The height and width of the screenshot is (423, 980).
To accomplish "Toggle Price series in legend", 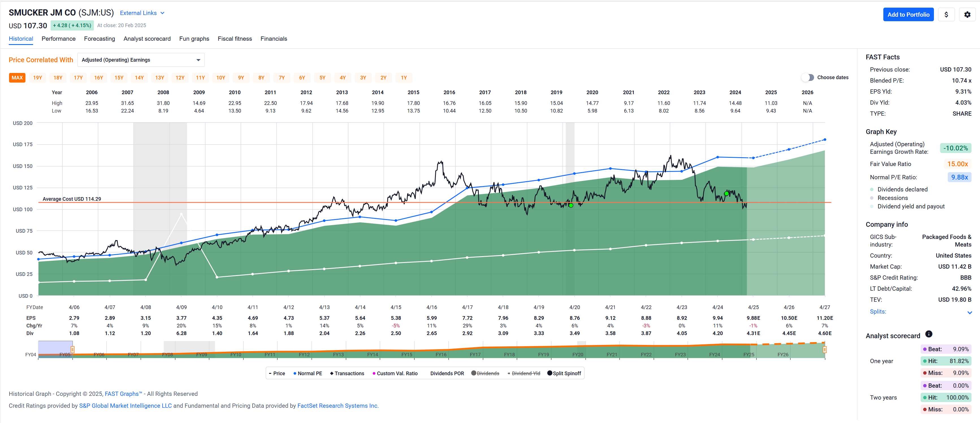I will pyautogui.click(x=276, y=373).
